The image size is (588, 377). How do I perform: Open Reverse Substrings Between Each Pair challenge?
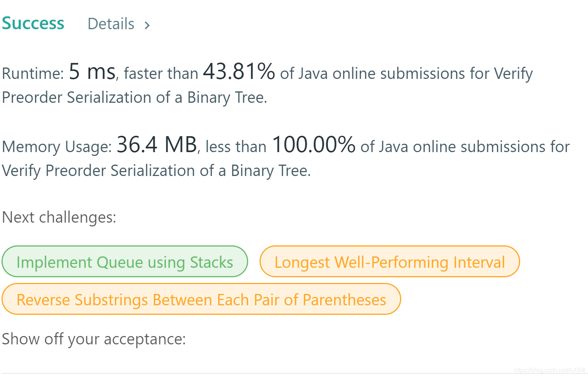point(201,300)
